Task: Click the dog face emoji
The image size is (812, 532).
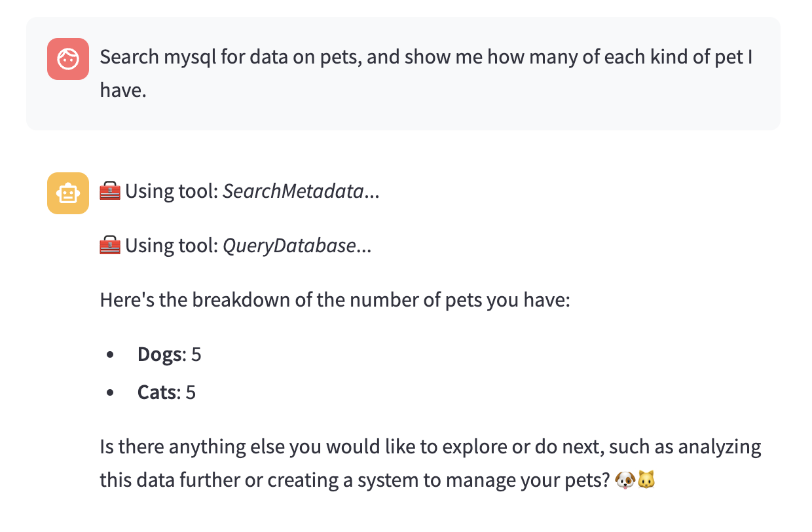Action: (625, 482)
